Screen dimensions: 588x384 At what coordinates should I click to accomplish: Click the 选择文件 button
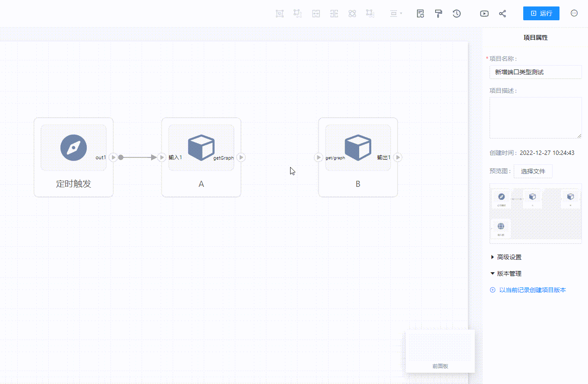pyautogui.click(x=533, y=171)
